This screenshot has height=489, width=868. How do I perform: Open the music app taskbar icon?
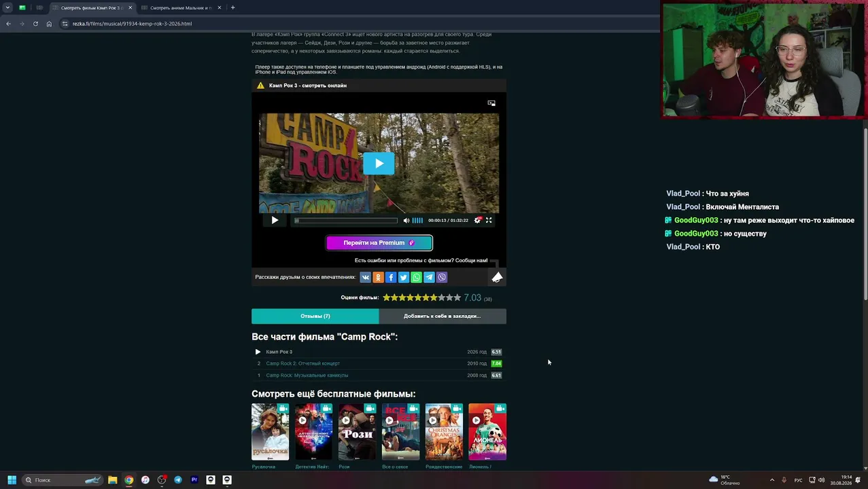click(x=145, y=479)
